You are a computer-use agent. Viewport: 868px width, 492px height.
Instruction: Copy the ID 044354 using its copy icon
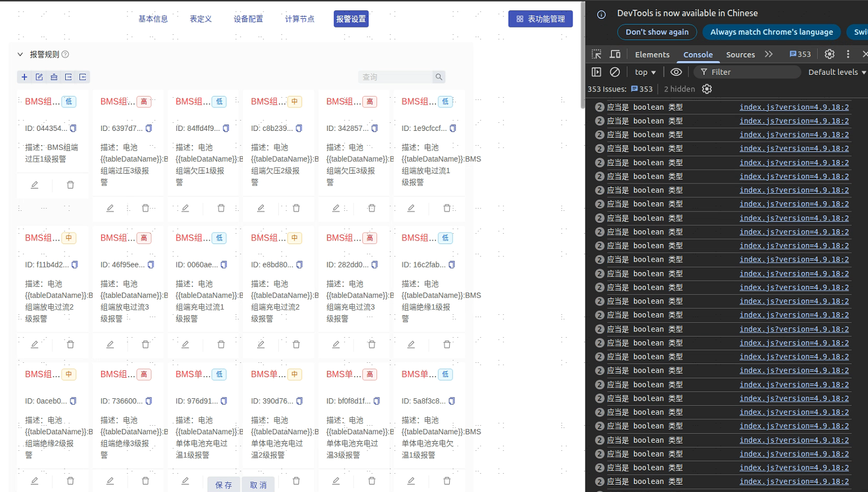pos(73,129)
